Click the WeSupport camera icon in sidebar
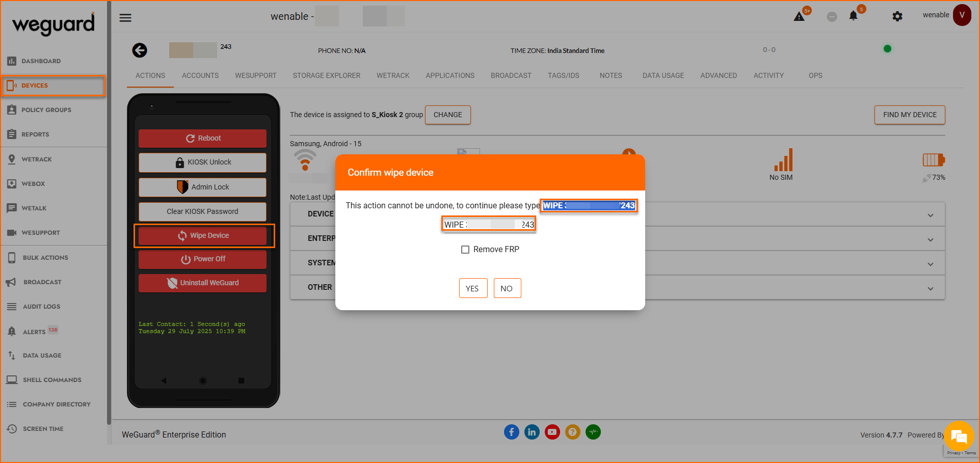Image resolution: width=980 pixels, height=463 pixels. pos(12,233)
